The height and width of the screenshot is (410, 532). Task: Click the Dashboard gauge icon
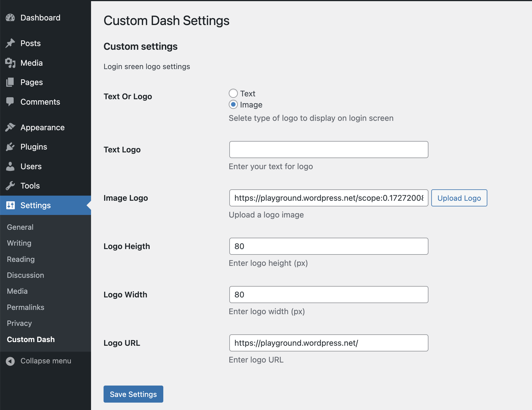(x=10, y=18)
